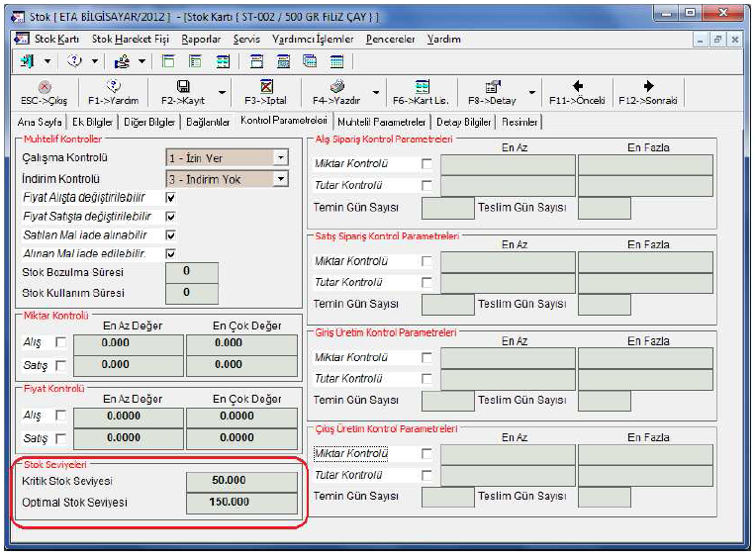The height and width of the screenshot is (559, 756).
Task: Open help with F1->Yardım icon
Action: click(113, 87)
